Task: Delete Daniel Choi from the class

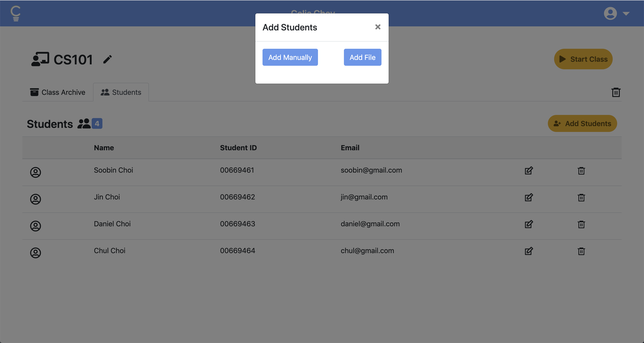Action: [581, 224]
